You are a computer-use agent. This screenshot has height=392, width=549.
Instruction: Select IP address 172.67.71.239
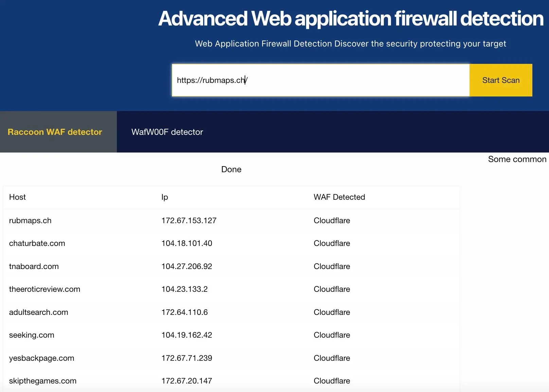click(x=187, y=358)
